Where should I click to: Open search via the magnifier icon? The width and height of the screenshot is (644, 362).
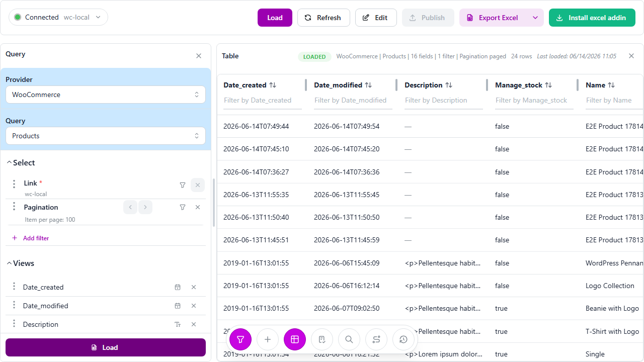point(349,339)
